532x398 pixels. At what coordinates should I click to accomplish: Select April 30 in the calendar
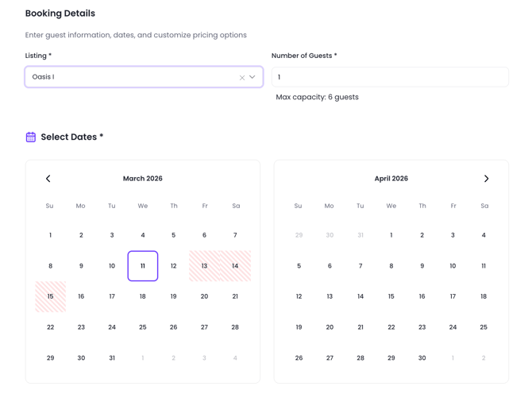422,358
